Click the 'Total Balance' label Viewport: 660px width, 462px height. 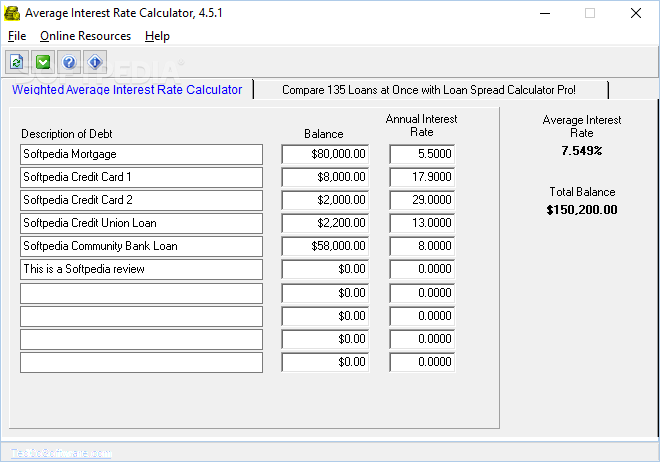coord(582,192)
